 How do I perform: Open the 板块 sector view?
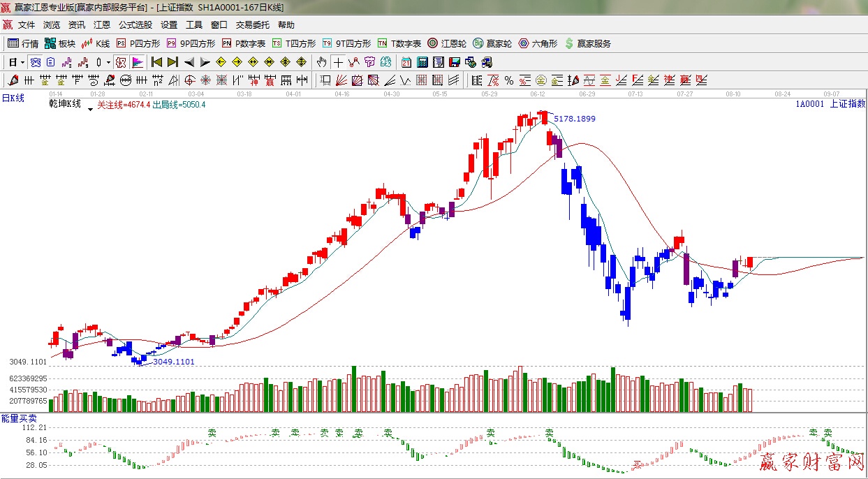coord(60,43)
